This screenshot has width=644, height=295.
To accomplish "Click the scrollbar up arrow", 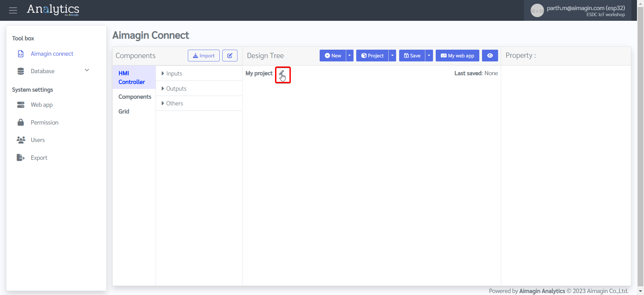I will point(640,3).
